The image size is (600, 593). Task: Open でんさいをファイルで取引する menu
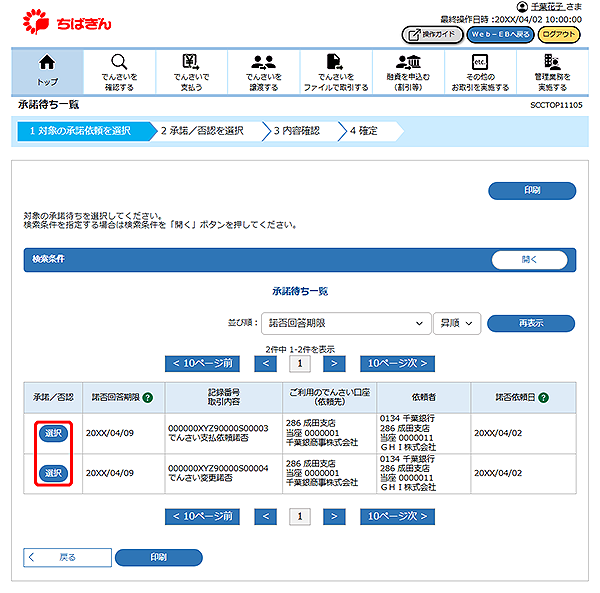point(335,70)
